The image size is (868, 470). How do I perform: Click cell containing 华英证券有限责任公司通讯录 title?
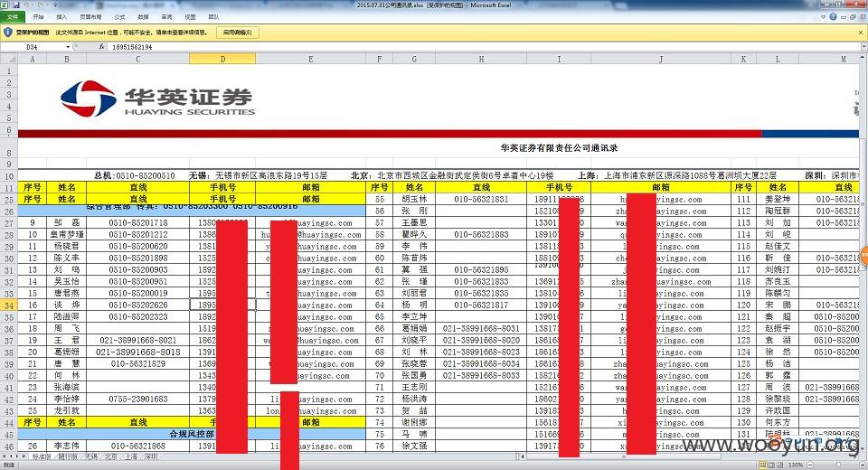pyautogui.click(x=559, y=148)
